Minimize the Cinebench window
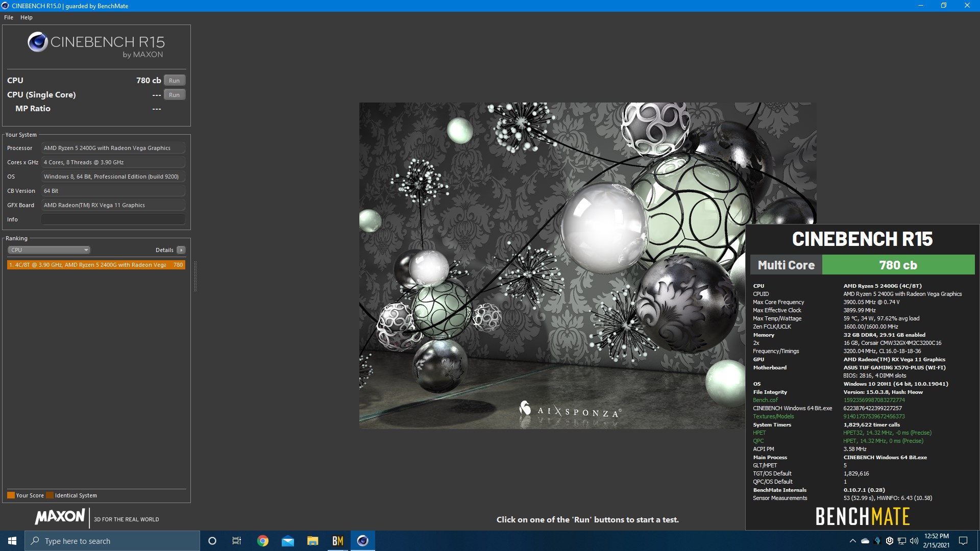 921,6
